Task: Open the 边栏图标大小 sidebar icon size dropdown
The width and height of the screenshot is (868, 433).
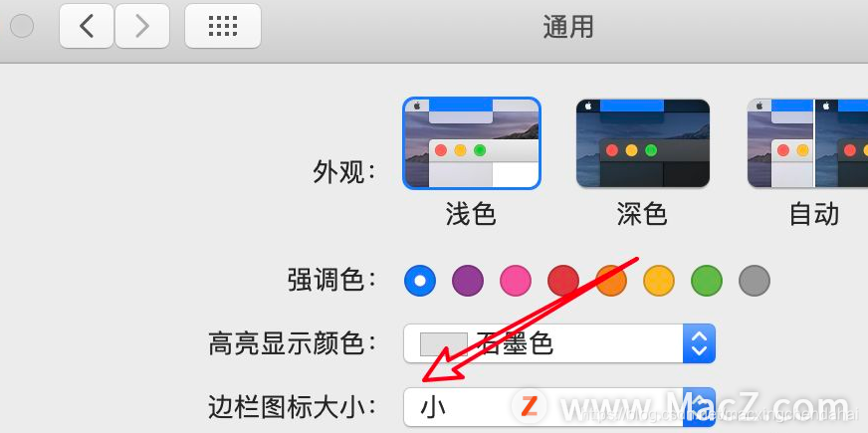Action: [559, 407]
